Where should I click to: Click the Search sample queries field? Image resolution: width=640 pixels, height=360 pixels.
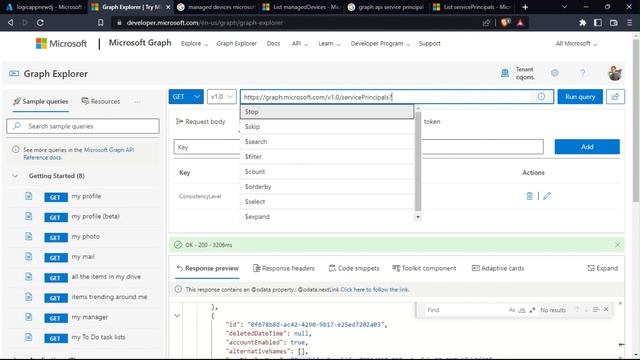pyautogui.click(x=83, y=126)
